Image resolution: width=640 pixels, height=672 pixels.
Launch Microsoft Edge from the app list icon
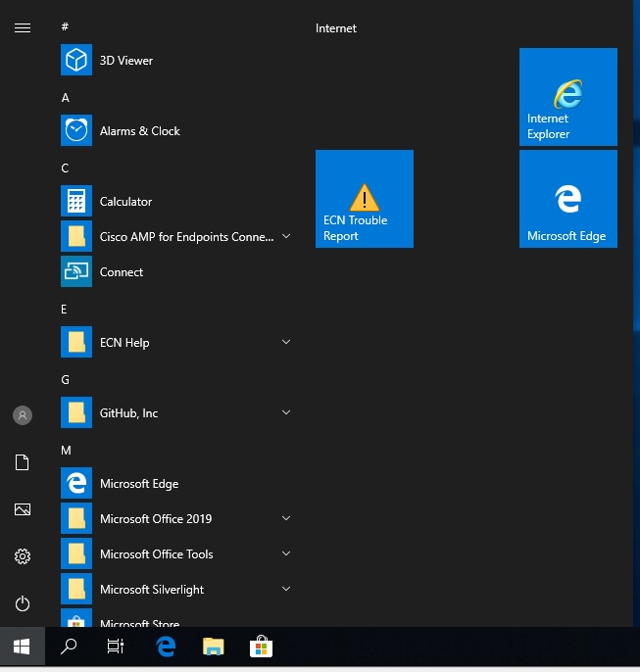76,483
